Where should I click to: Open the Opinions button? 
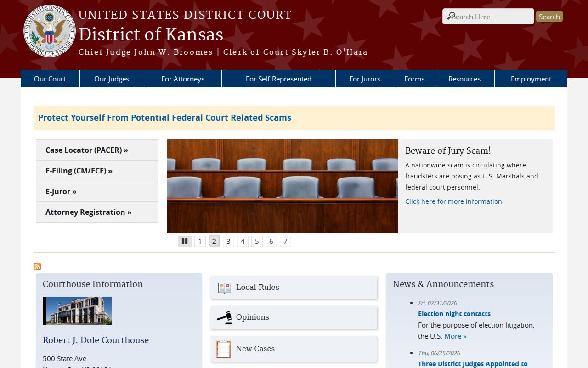point(294,317)
